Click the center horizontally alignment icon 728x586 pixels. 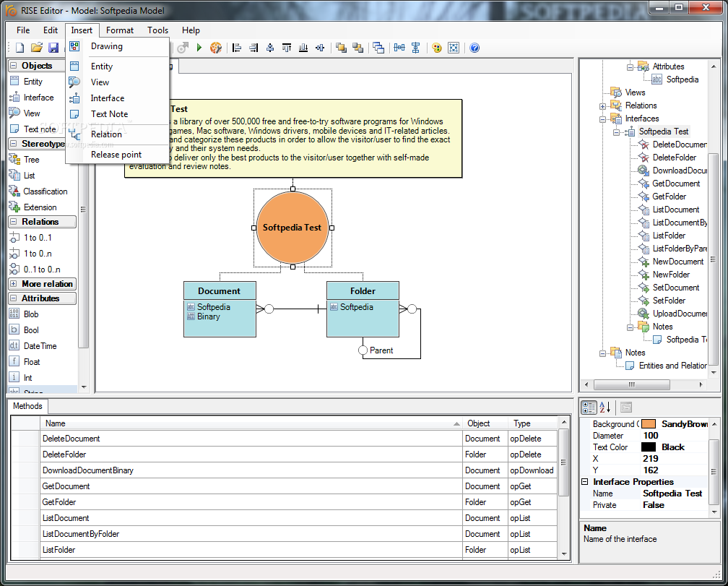(x=270, y=48)
